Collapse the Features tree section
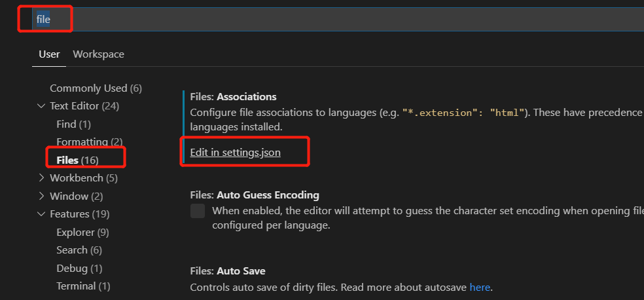 [x=42, y=214]
